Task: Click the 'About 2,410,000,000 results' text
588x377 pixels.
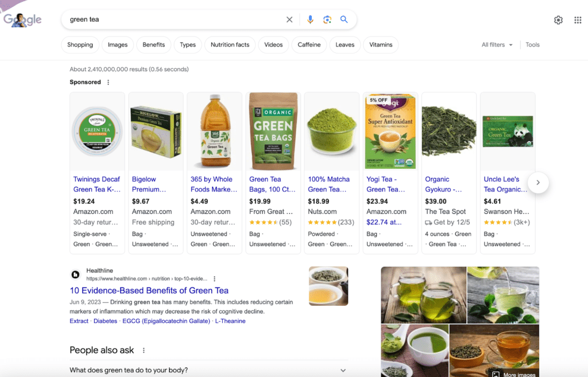Action: click(x=129, y=69)
